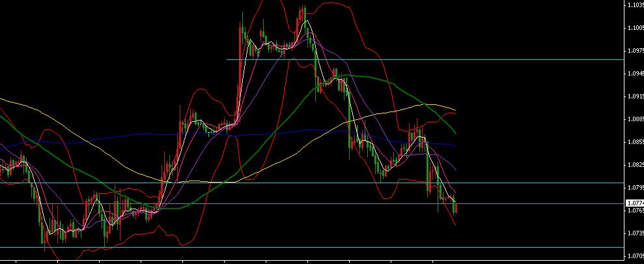Click the last red candlestick on the chart
This screenshot has height=264, width=644.
point(456,207)
